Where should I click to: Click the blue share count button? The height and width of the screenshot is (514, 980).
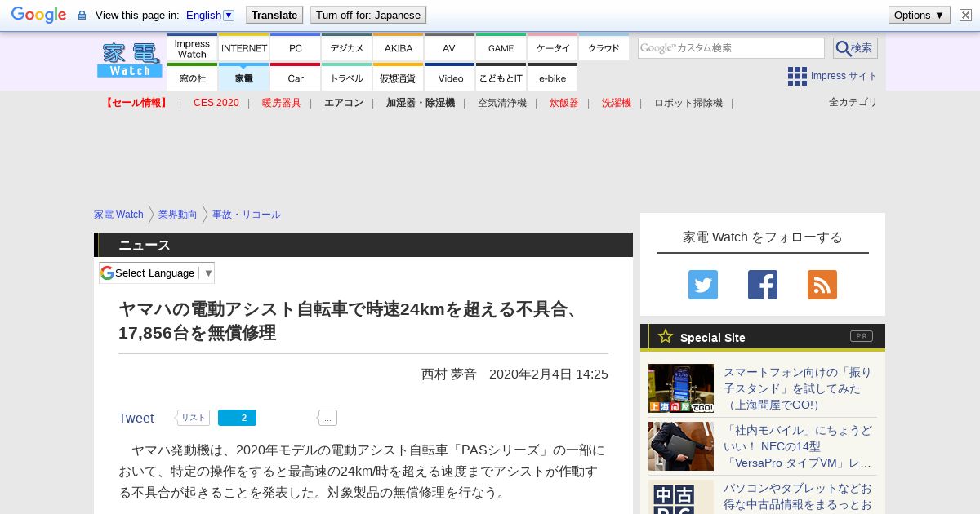(237, 418)
